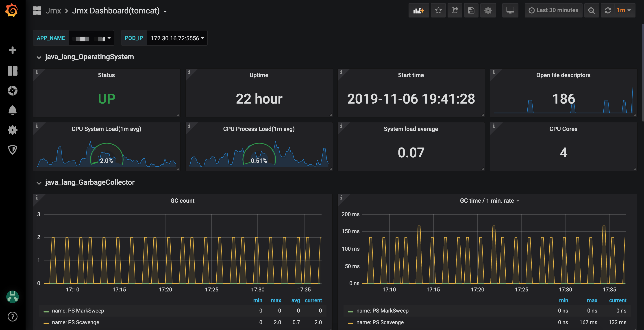
Task: Click the Share dashboard icon
Action: pos(455,11)
